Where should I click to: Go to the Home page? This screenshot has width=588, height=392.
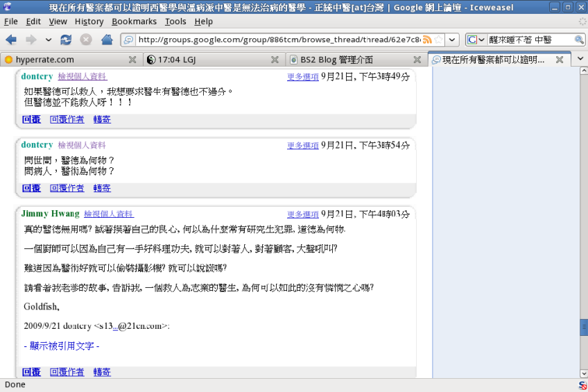[107, 40]
